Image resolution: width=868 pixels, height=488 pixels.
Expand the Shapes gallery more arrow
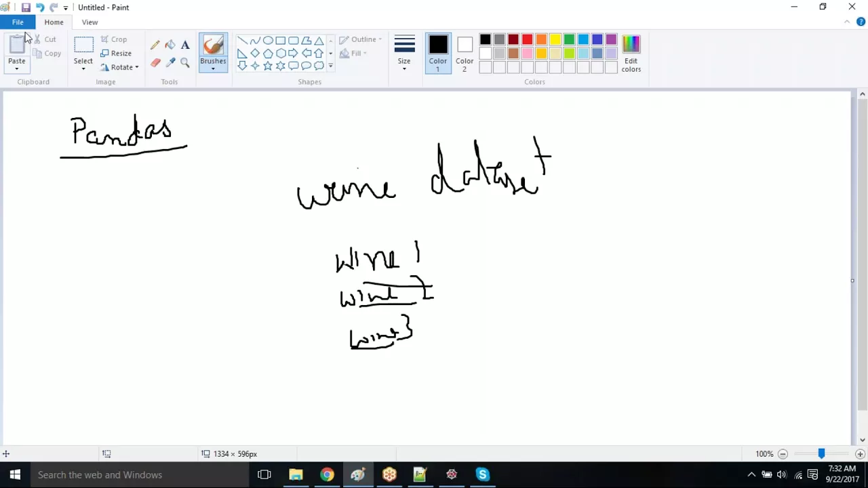330,66
